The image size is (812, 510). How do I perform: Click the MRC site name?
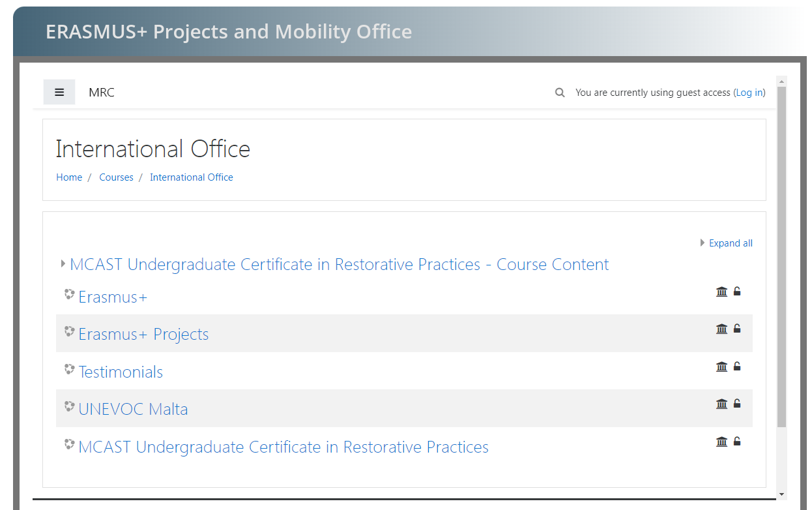pyautogui.click(x=102, y=93)
